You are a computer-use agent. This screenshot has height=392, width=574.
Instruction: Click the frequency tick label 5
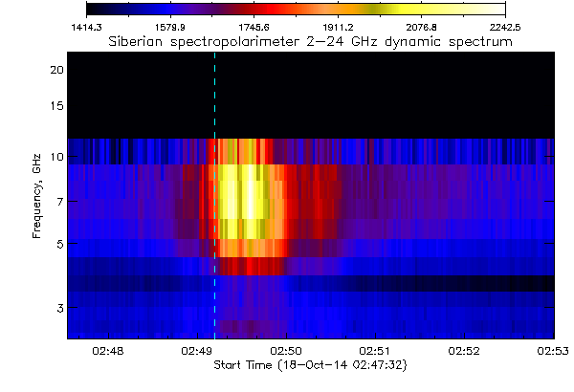(x=60, y=244)
